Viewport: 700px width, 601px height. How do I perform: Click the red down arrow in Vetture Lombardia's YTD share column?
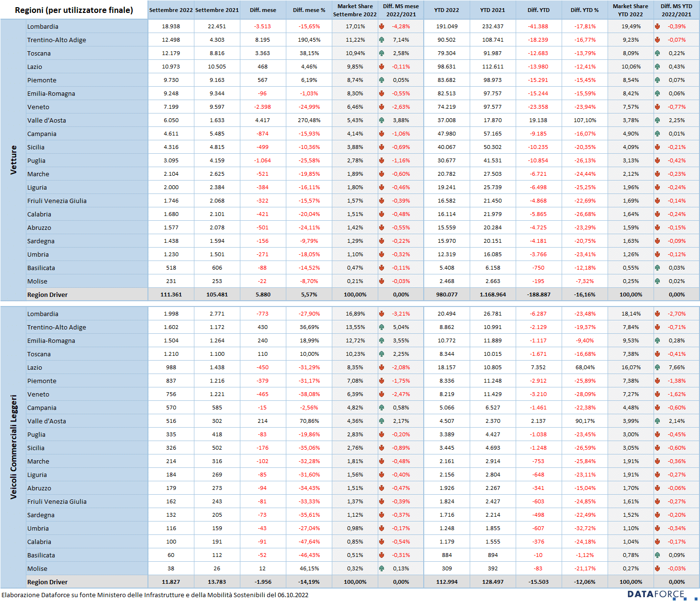click(657, 26)
